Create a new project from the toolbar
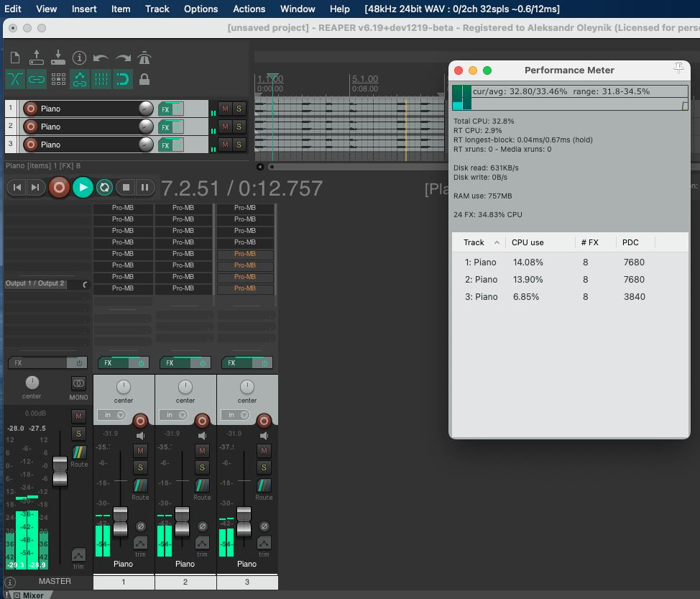 (x=14, y=58)
